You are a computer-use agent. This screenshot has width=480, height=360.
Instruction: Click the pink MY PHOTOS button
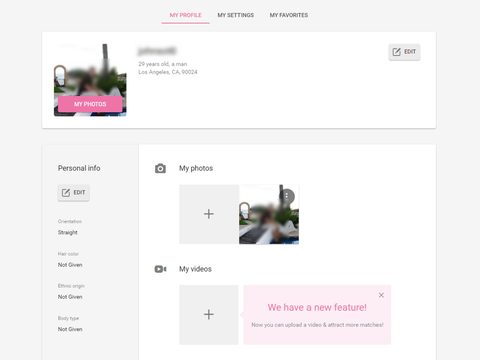point(90,104)
